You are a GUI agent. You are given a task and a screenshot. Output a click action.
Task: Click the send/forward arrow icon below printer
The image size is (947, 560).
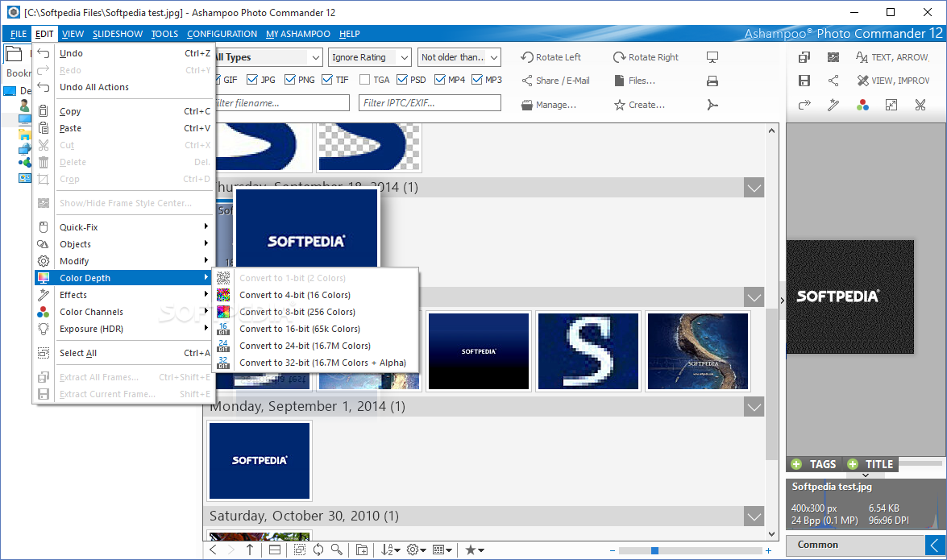click(712, 105)
